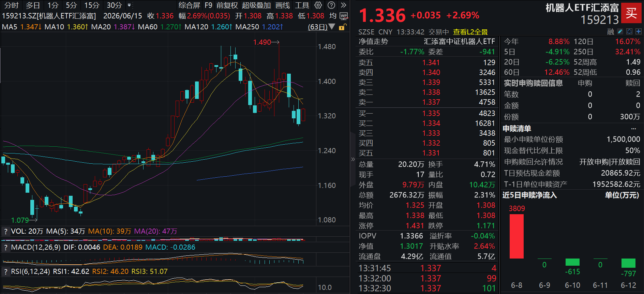The width and height of the screenshot is (644, 294).
Task: Open the period list dropdown arrow after 30分
Action: (129, 5)
